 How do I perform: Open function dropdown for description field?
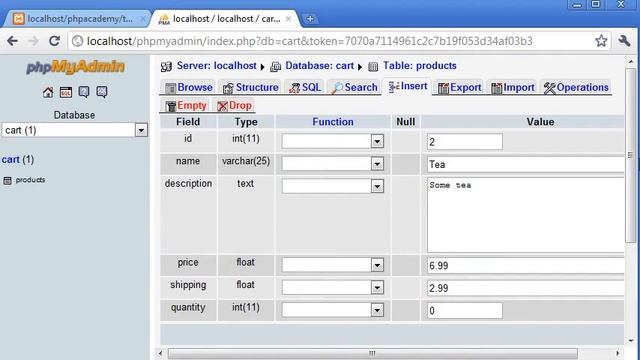(x=333, y=186)
